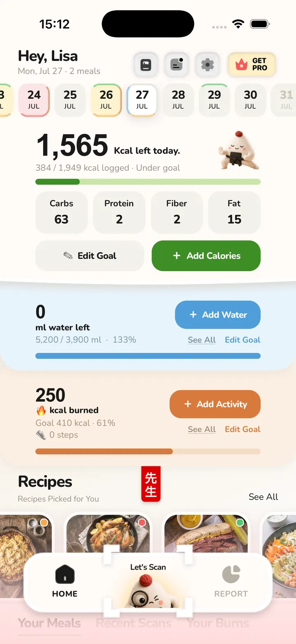The width and height of the screenshot is (296, 644).
Task: Go to the Home tab
Action: (x=65, y=581)
